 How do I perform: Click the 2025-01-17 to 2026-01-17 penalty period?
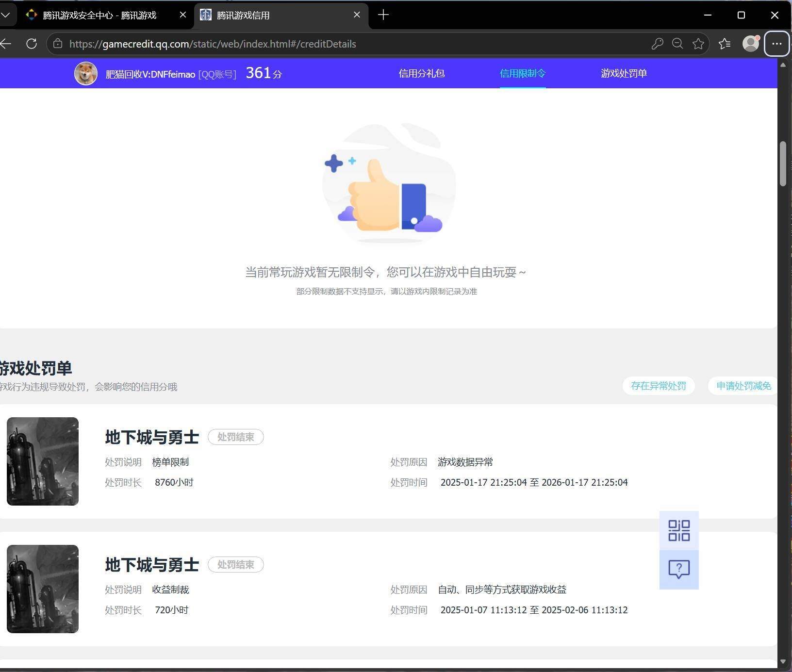[534, 482]
